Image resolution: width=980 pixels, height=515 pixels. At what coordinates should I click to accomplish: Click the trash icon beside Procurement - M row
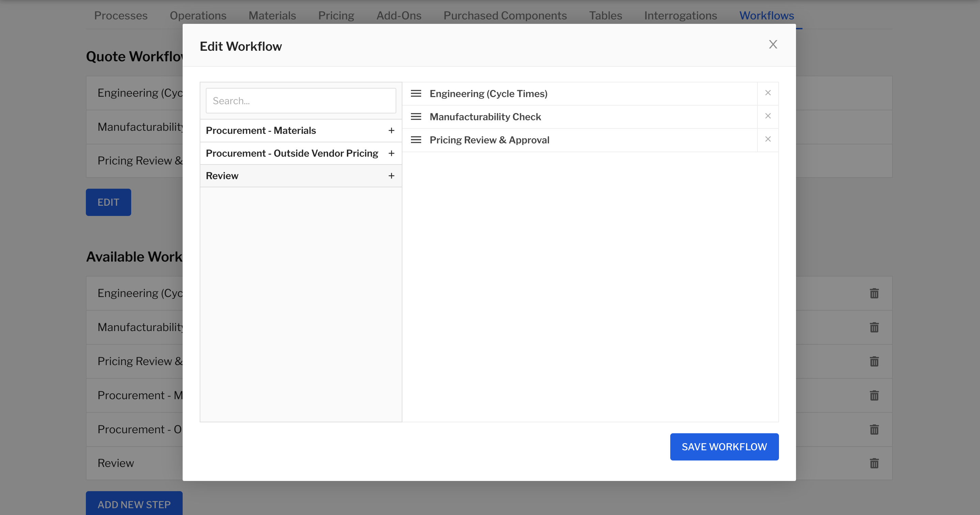(x=874, y=395)
